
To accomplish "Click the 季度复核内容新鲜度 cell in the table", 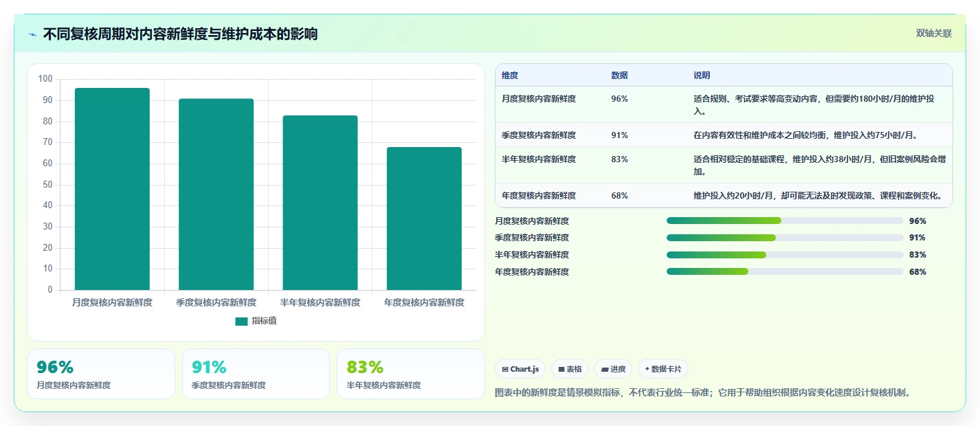I will (539, 135).
